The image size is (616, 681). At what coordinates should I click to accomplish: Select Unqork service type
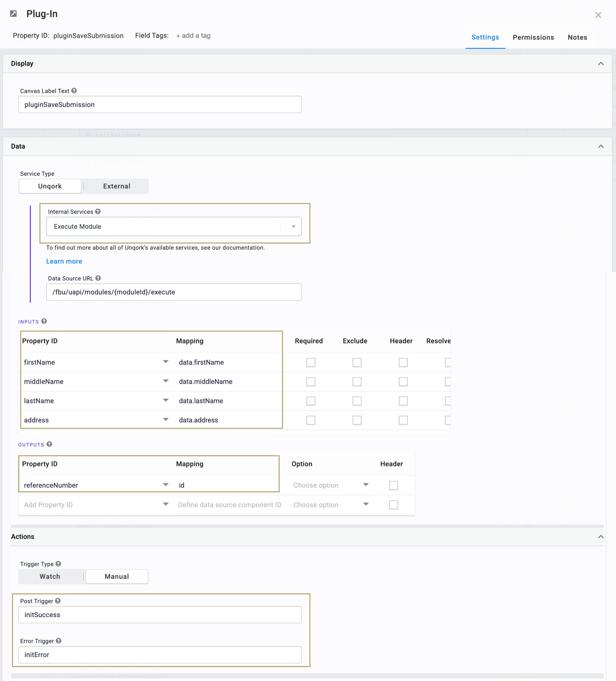click(x=50, y=186)
